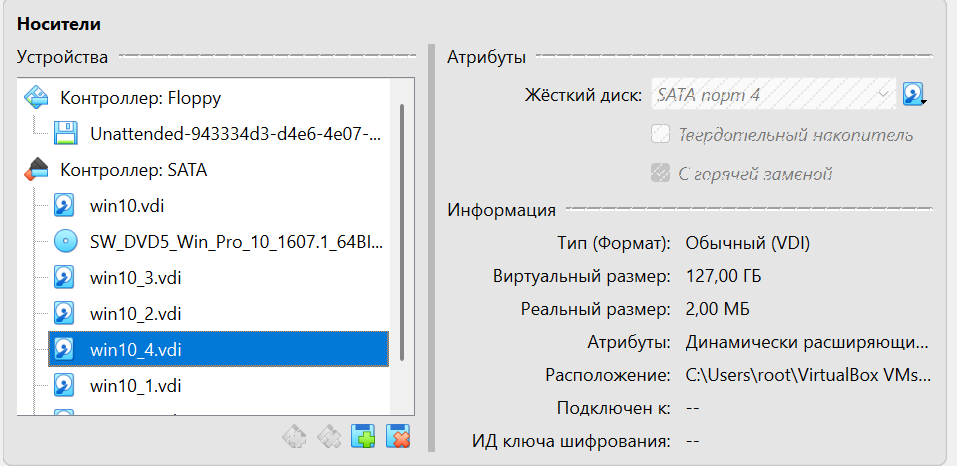Click the add attachment icon with green plus

(363, 437)
